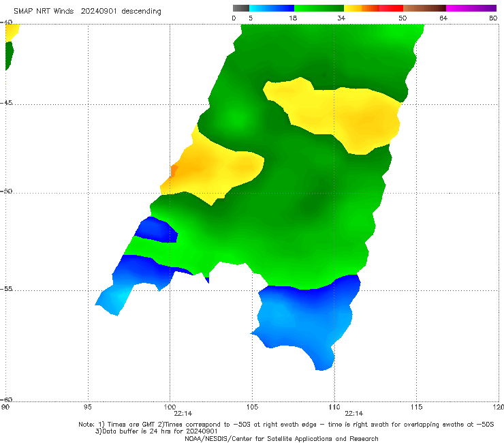
Task: Select the cyan-to-blue segment of the color bar
Action: tap(272, 8)
